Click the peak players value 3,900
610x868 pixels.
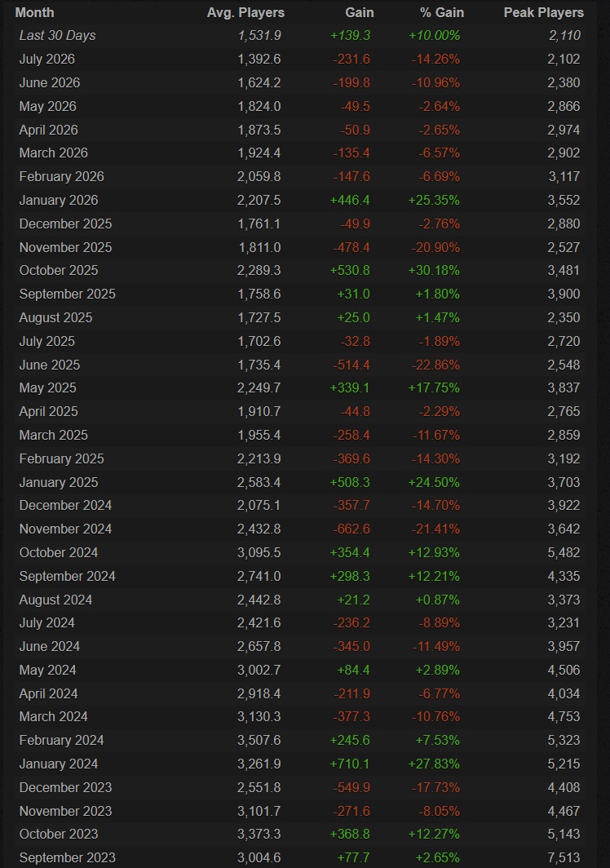pos(564,294)
